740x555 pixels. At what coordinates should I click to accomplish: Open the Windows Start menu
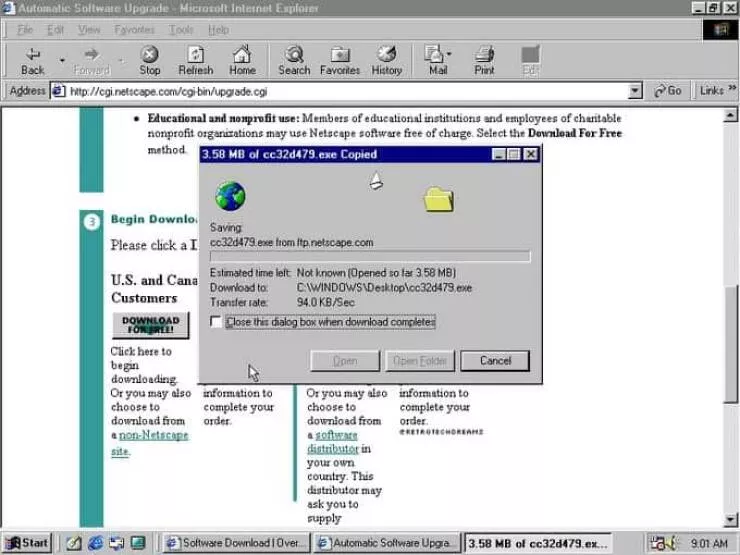point(27,543)
